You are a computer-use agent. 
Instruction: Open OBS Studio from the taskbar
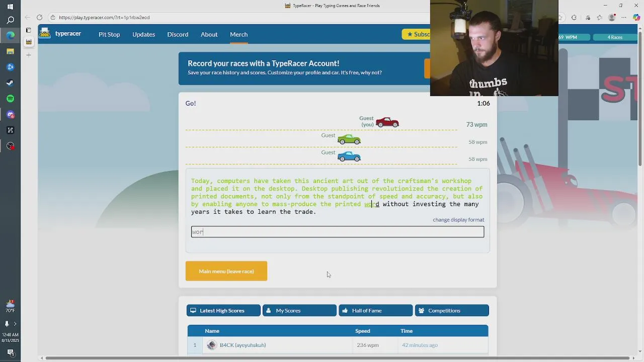click(x=10, y=146)
